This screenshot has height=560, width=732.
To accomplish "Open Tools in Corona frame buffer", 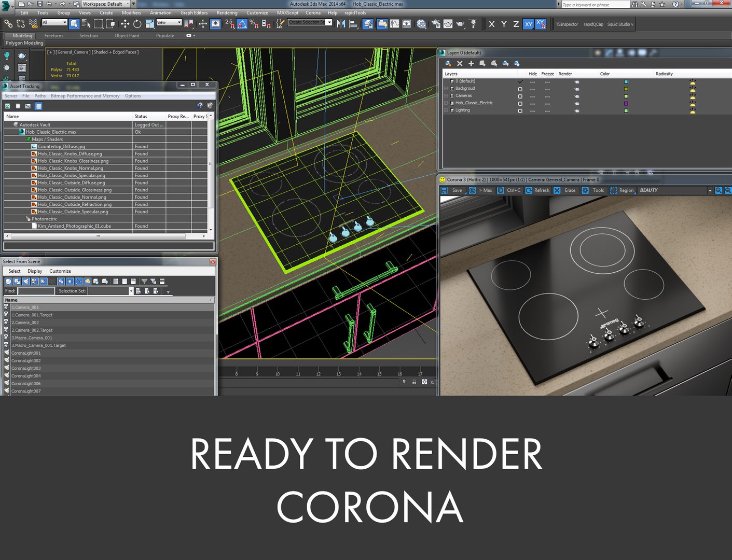I will pos(593,190).
